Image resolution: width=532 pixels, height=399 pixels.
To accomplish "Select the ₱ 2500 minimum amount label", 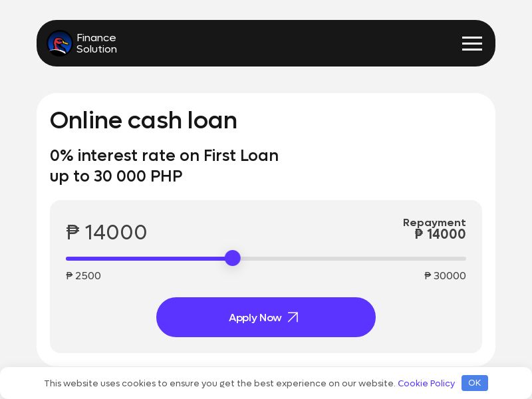I will pyautogui.click(x=83, y=276).
